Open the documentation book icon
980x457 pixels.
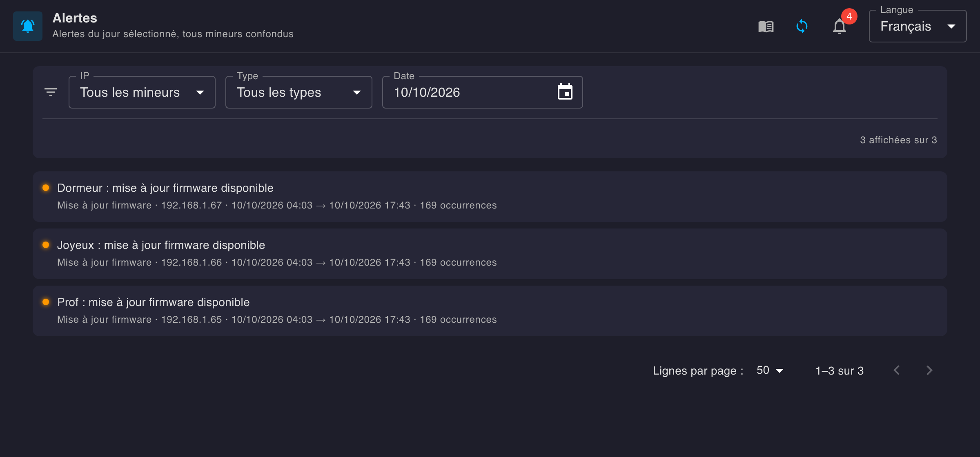[x=766, y=27]
